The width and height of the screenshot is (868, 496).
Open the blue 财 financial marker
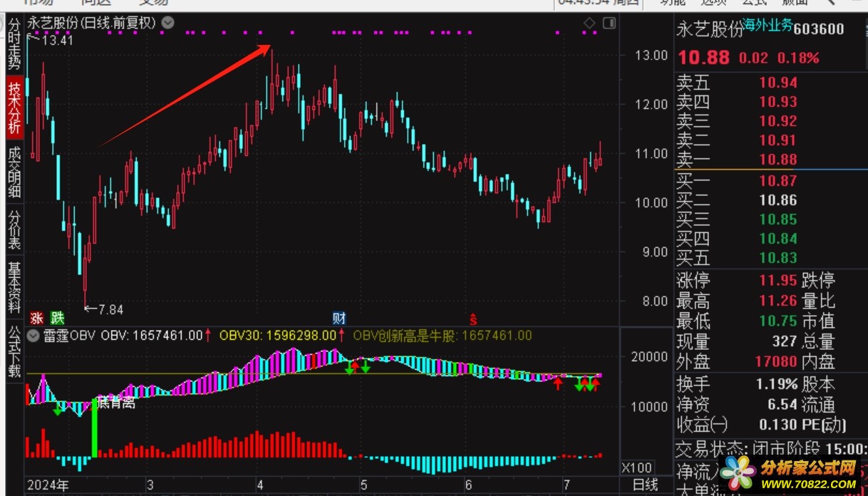coord(339,318)
